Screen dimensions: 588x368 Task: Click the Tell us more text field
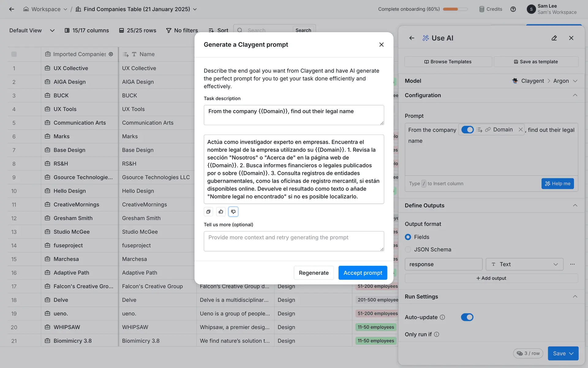[x=294, y=241]
